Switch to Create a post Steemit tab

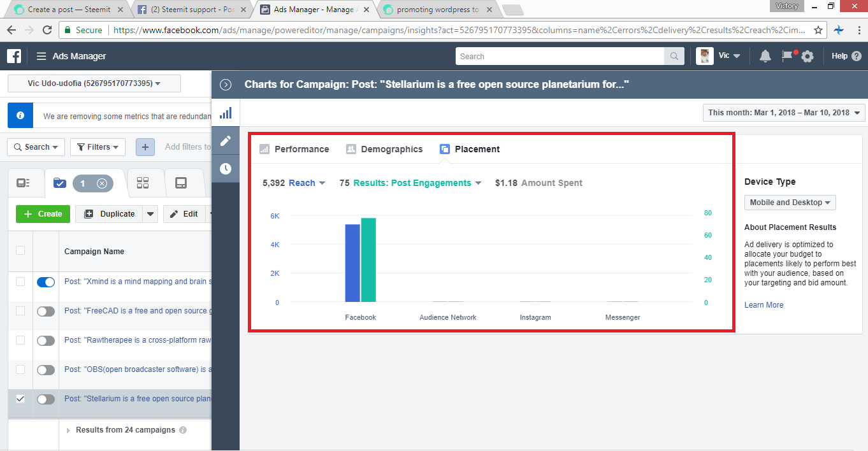coord(69,9)
